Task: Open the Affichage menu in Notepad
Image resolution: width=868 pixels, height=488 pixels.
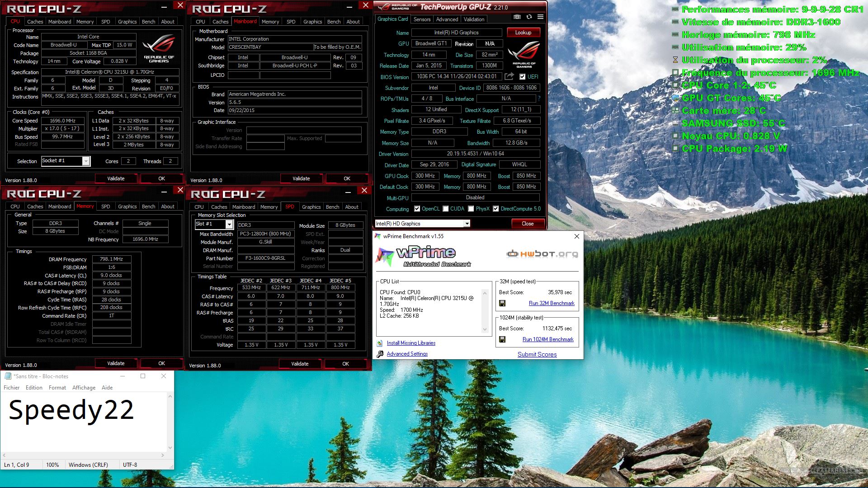Action: [x=84, y=388]
